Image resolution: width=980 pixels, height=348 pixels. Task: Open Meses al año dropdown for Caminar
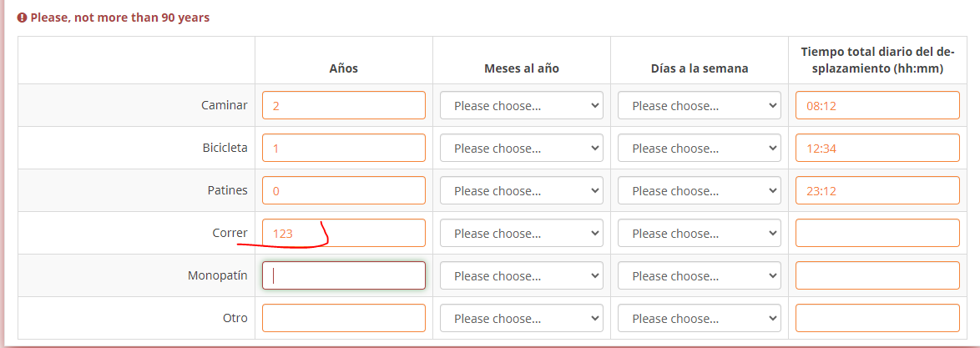coord(521,106)
